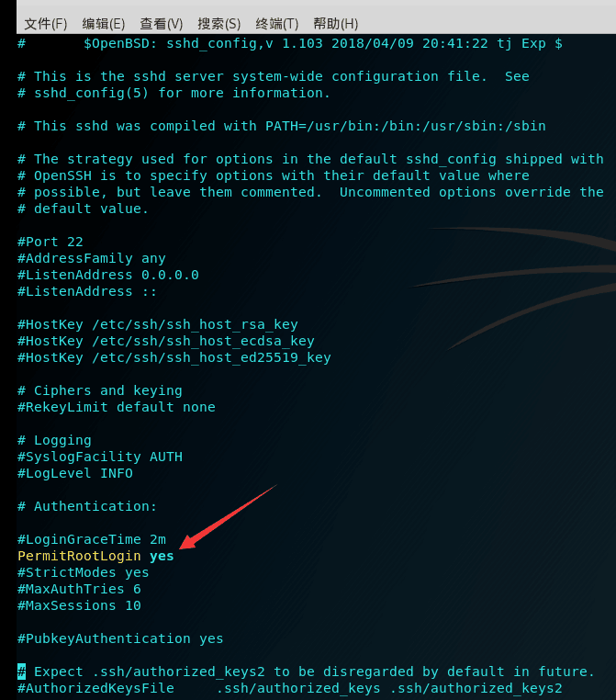This screenshot has width=616, height=700.
Task: Click the #RekeyLimit default none line
Action: 116,407
